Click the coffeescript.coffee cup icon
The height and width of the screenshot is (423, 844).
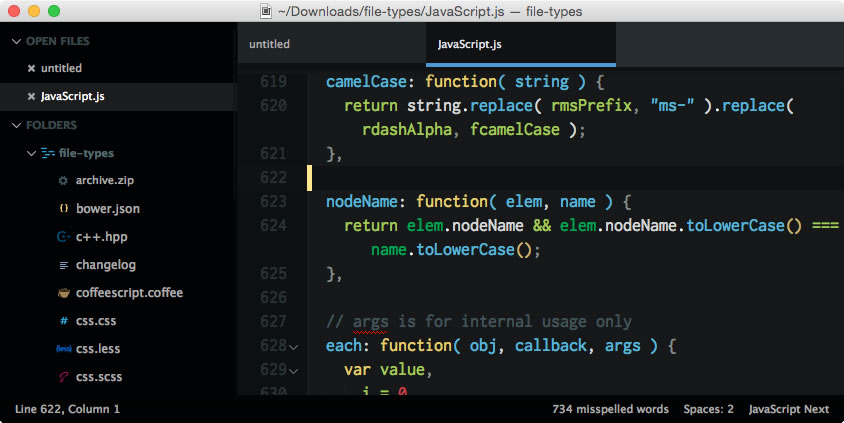tap(64, 293)
